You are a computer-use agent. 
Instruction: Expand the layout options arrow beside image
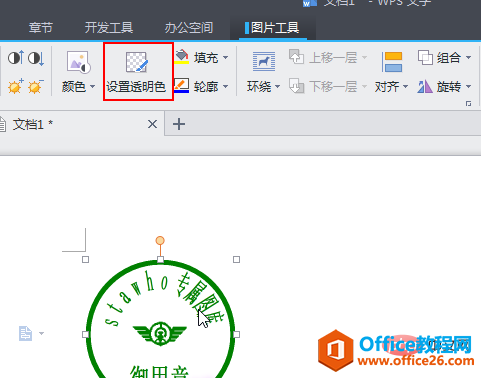coord(41,333)
